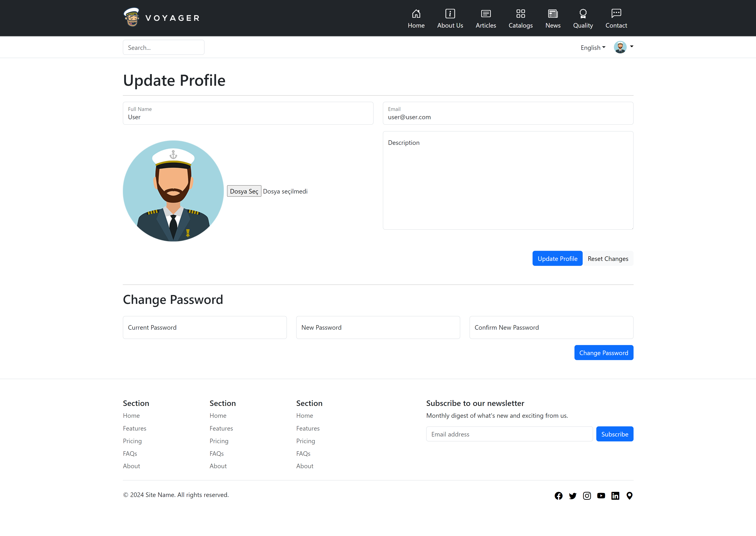Open Home link in third footer Section

tap(305, 416)
